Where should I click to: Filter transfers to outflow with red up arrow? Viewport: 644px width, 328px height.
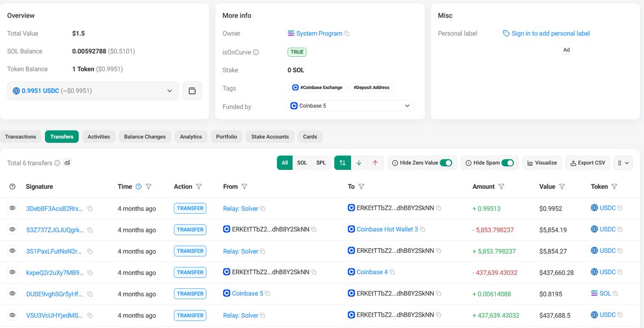tap(375, 163)
